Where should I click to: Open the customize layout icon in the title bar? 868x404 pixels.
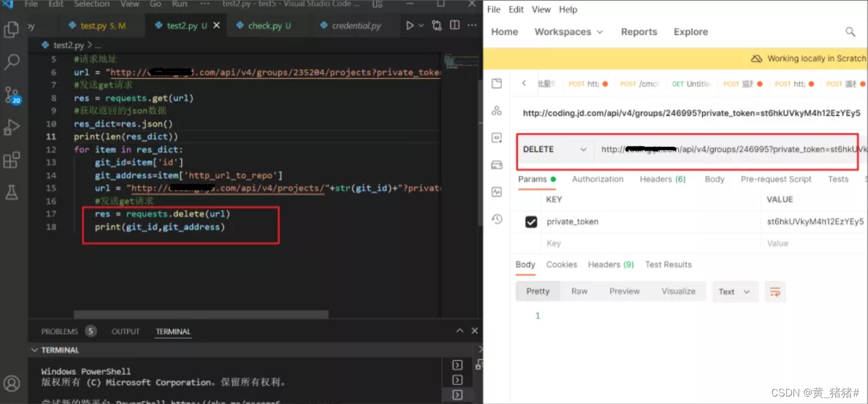377,4
